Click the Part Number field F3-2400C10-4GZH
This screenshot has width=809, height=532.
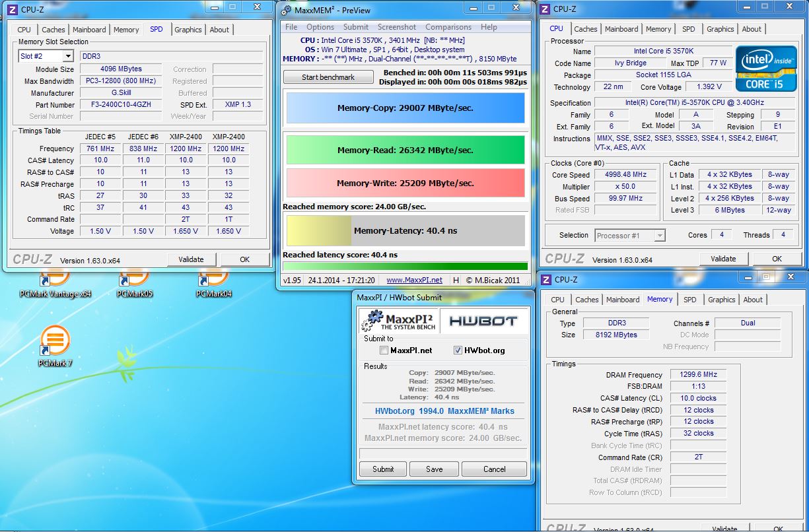(x=121, y=105)
